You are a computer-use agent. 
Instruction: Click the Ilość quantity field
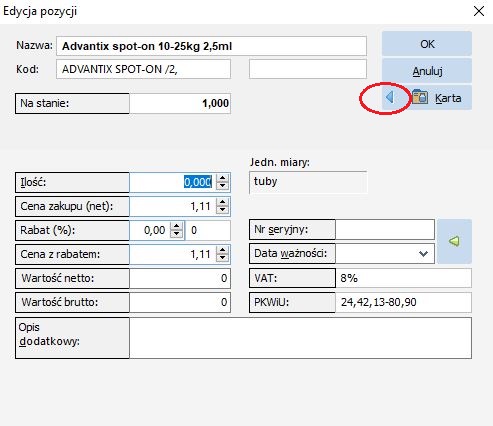(x=173, y=182)
